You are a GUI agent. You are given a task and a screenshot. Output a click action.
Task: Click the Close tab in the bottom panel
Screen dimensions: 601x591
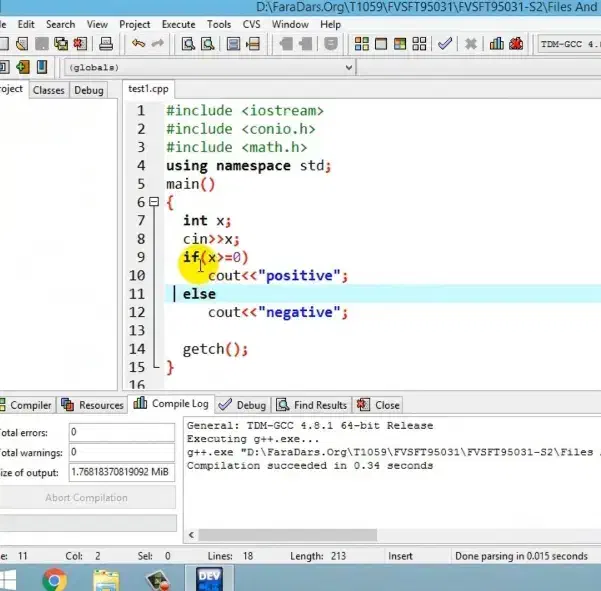click(380, 405)
